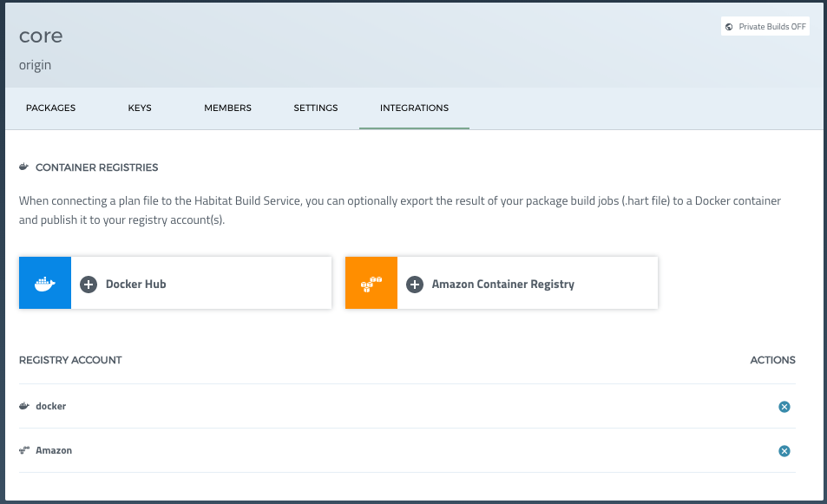Click the Docker whale icon in the blue tile
The image size is (827, 504).
[x=44, y=282]
